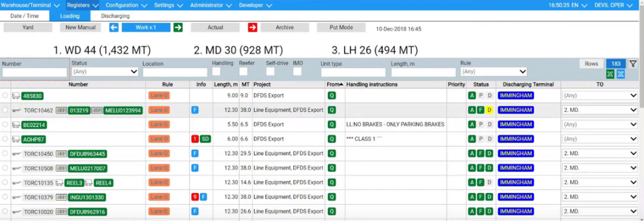The width and height of the screenshot is (644, 221).
Task: Open the filter funnel icon
Action: point(633,64)
